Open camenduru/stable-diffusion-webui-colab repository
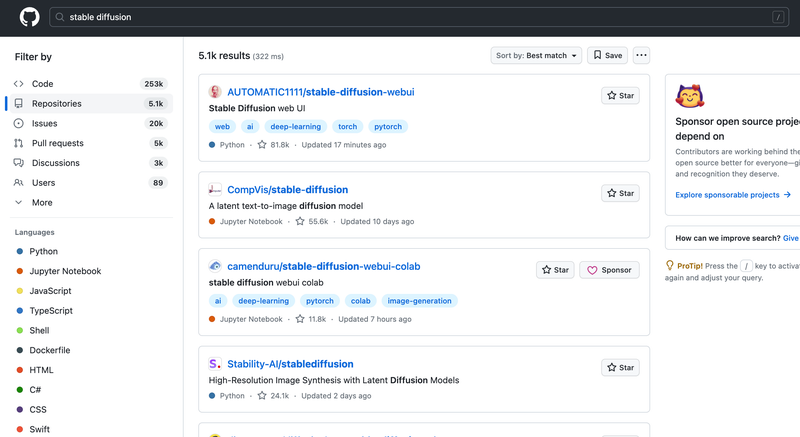 pos(323,266)
